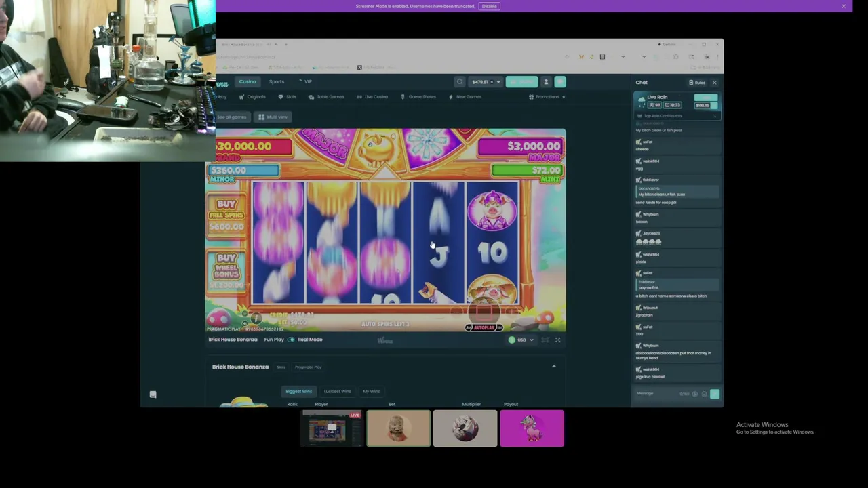Select the bird thumbnail in switcher
This screenshot has width=868, height=488.
pos(465,428)
